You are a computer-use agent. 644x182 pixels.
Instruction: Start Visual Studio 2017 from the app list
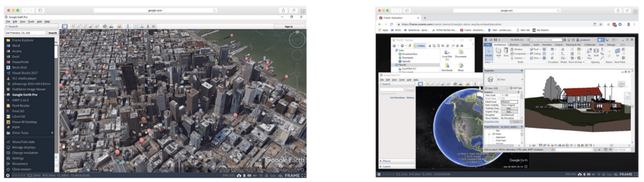click(24, 73)
